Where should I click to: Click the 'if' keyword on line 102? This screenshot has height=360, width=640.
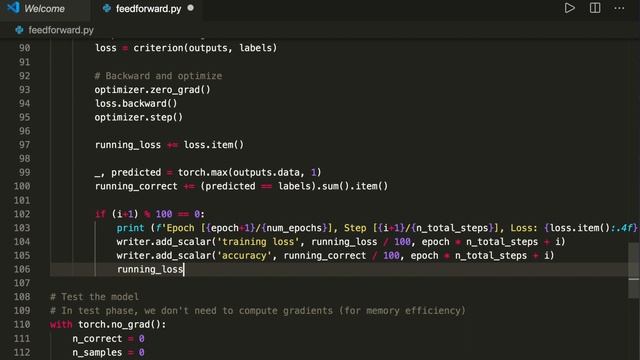[x=100, y=214]
